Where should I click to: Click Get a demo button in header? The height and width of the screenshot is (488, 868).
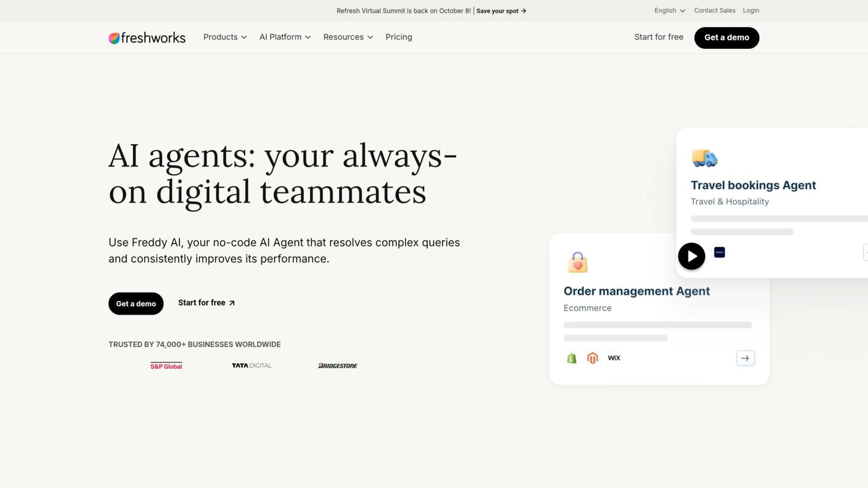727,37
